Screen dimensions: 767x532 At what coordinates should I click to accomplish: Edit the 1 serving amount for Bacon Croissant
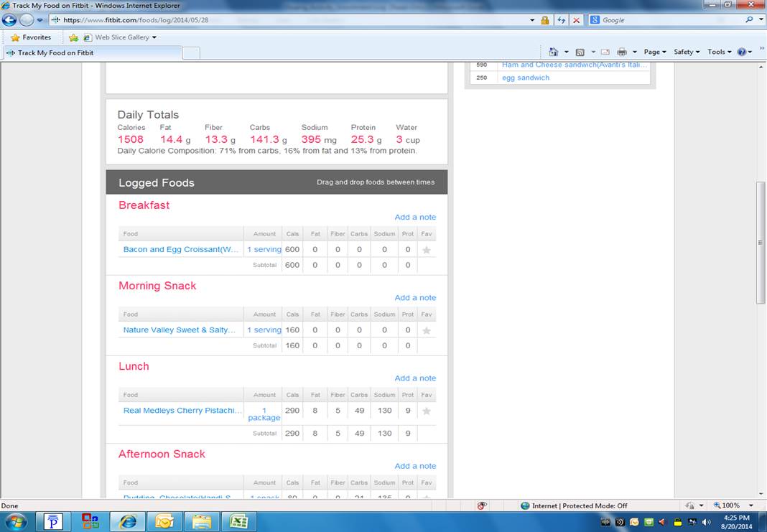264,249
